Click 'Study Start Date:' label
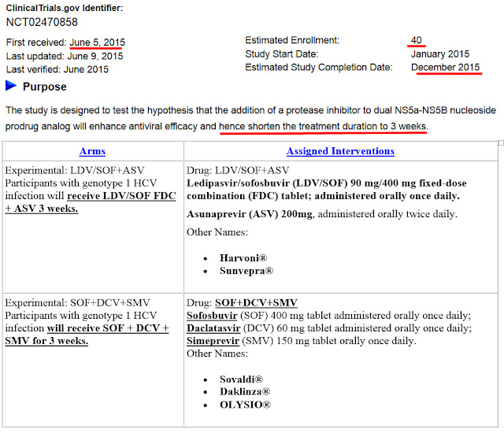Image resolution: width=504 pixels, height=433 pixels. tap(282, 54)
